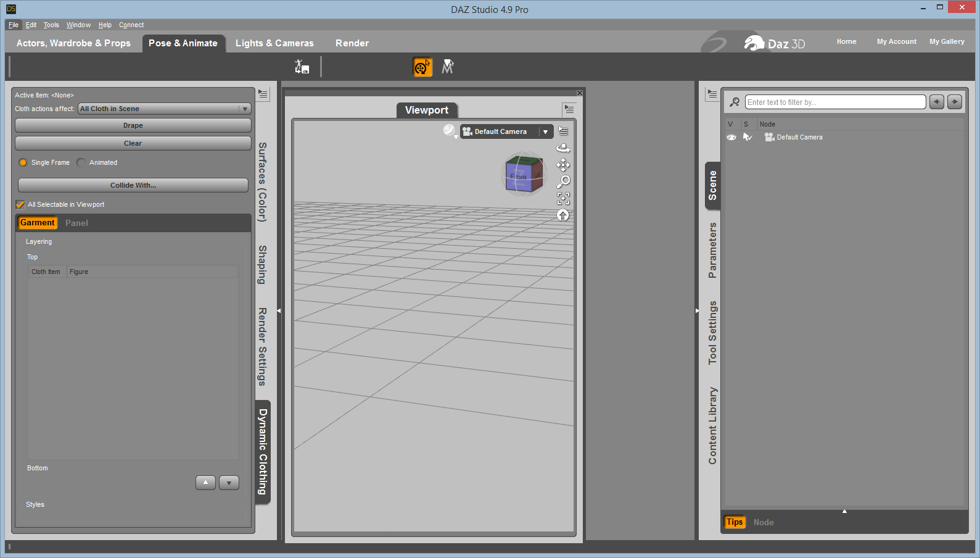Click the Daz 3D logo
The width and height of the screenshot is (980, 558).
(774, 43)
